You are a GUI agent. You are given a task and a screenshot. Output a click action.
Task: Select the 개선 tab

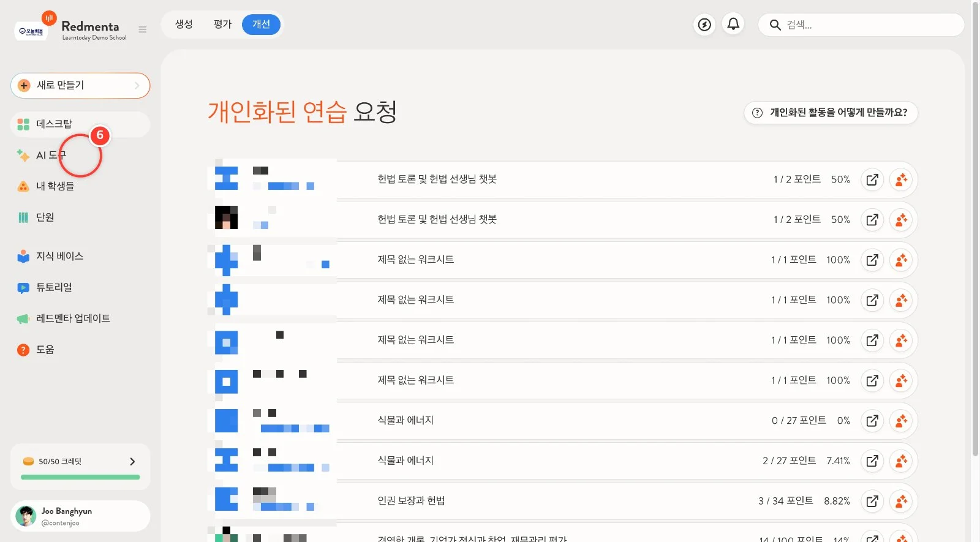tap(261, 24)
